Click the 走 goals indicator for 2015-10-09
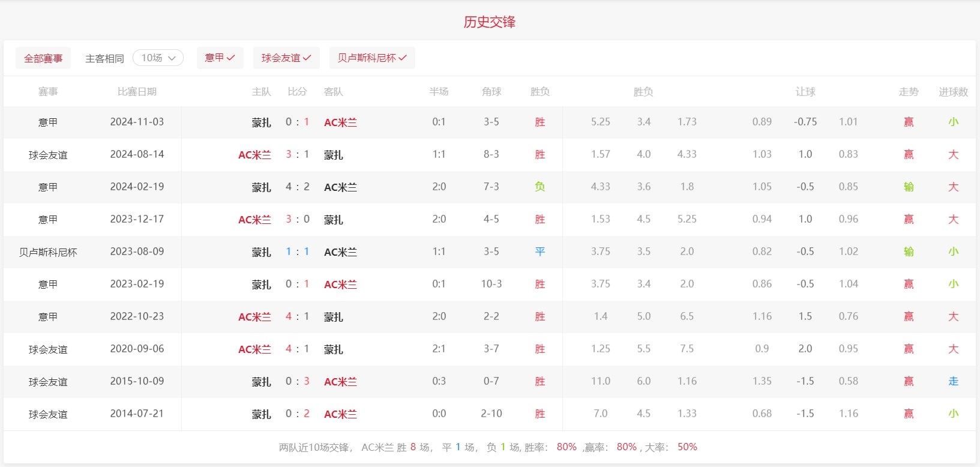The image size is (980, 467). [x=953, y=381]
